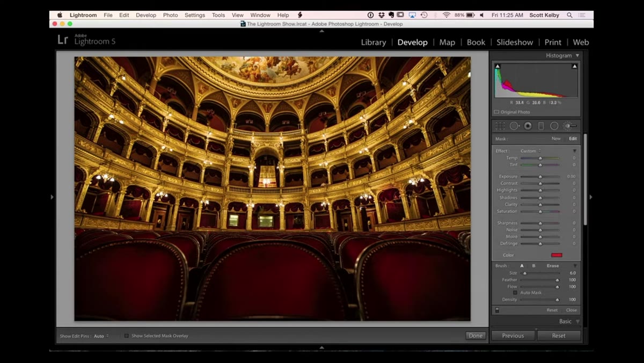The width and height of the screenshot is (644, 363).
Task: Collapse the Effect sliders disclosure triangle
Action: [574, 151]
